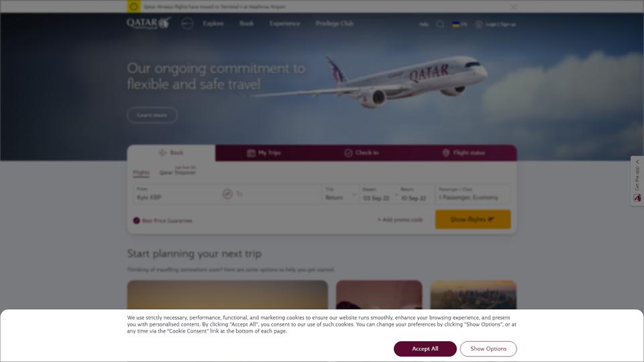Click the swap origin and destination icon
This screenshot has width=644, height=362.
coord(227,194)
